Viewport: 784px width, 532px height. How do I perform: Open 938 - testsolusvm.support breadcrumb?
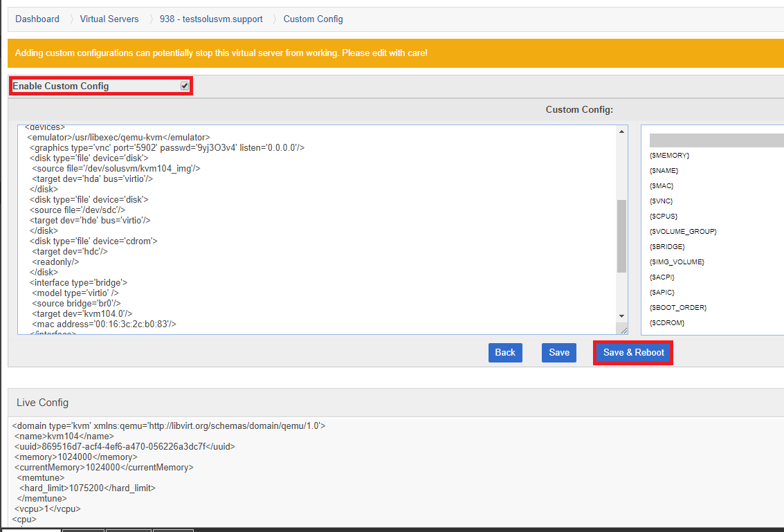coord(211,19)
